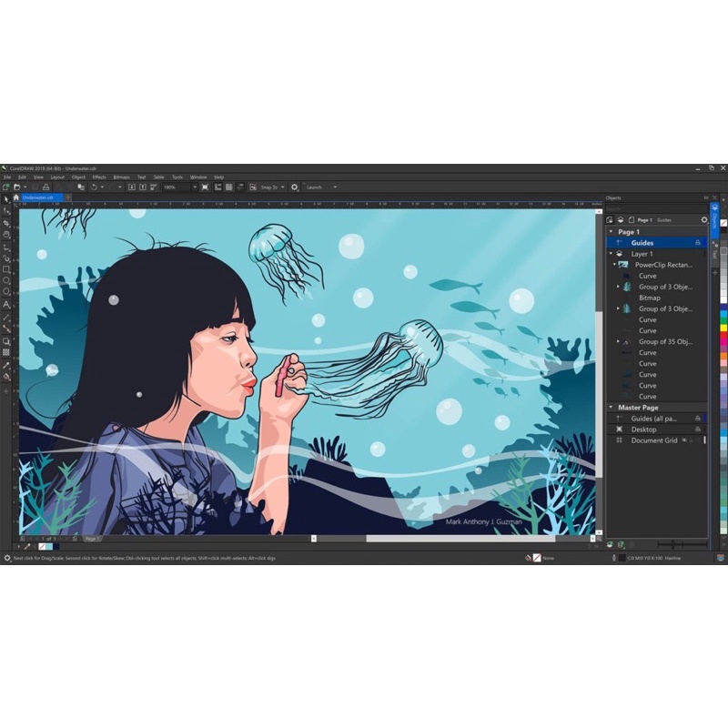Select the Text tool
This screenshot has height=728, width=728.
[6, 305]
